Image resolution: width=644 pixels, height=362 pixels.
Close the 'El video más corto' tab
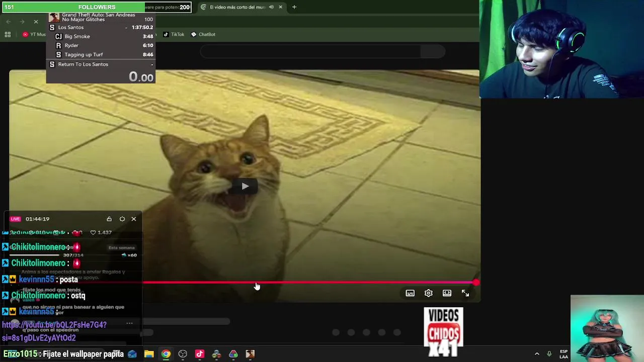point(280,7)
